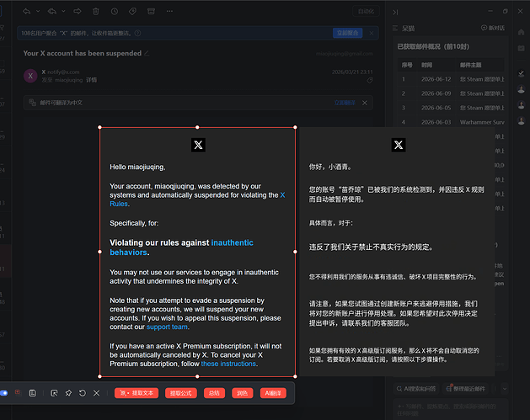Click the assistant message input field
The height and width of the screenshot is (420, 530).
(x=451, y=409)
